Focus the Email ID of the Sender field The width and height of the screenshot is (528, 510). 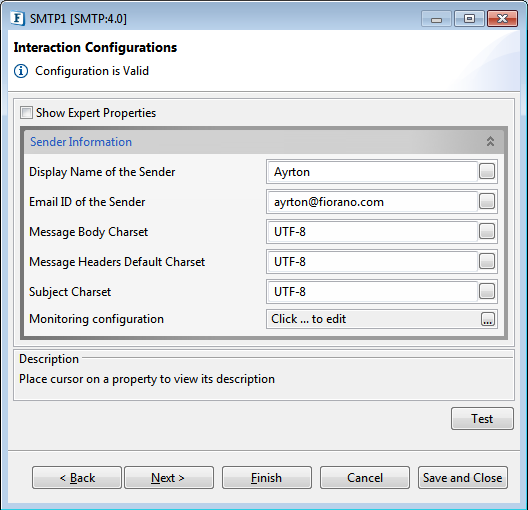372,202
